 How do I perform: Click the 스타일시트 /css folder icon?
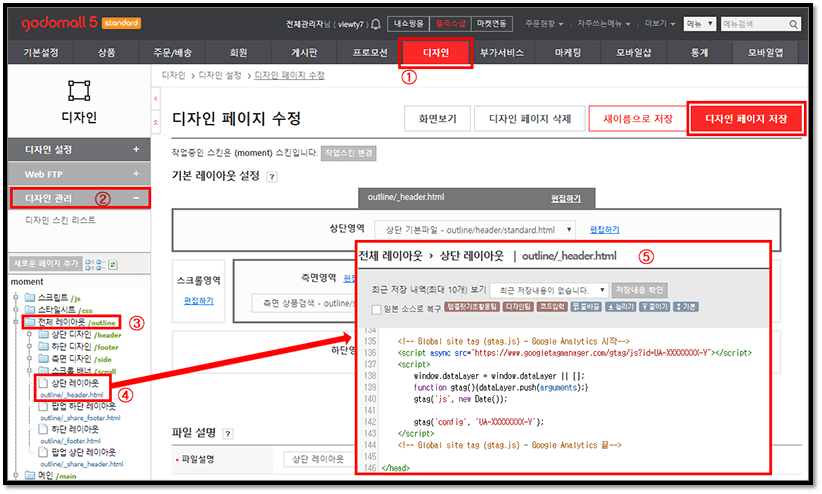[30, 310]
